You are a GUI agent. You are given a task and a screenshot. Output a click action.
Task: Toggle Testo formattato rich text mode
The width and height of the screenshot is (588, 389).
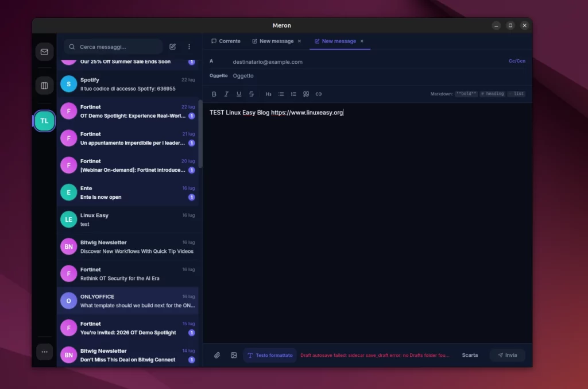point(270,355)
